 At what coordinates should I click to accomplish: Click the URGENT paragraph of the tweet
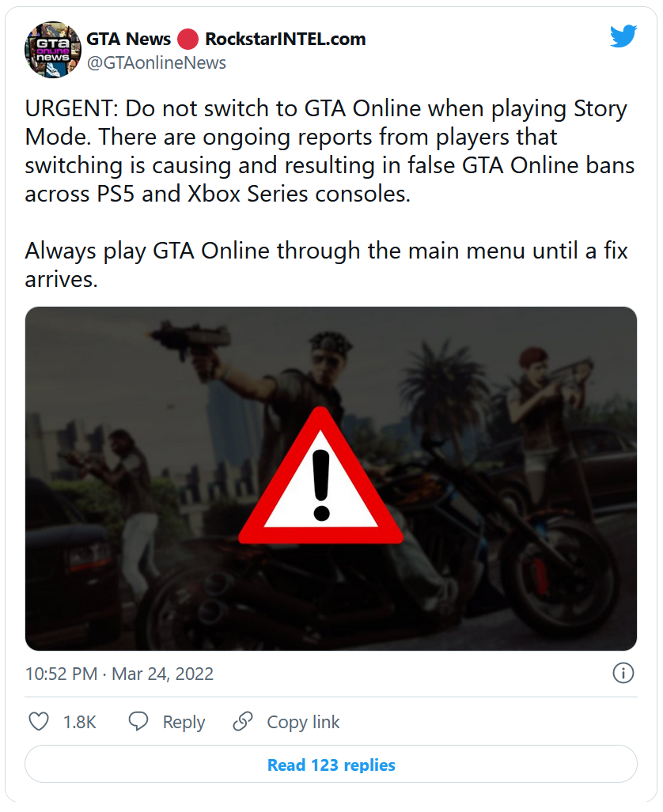(x=325, y=150)
